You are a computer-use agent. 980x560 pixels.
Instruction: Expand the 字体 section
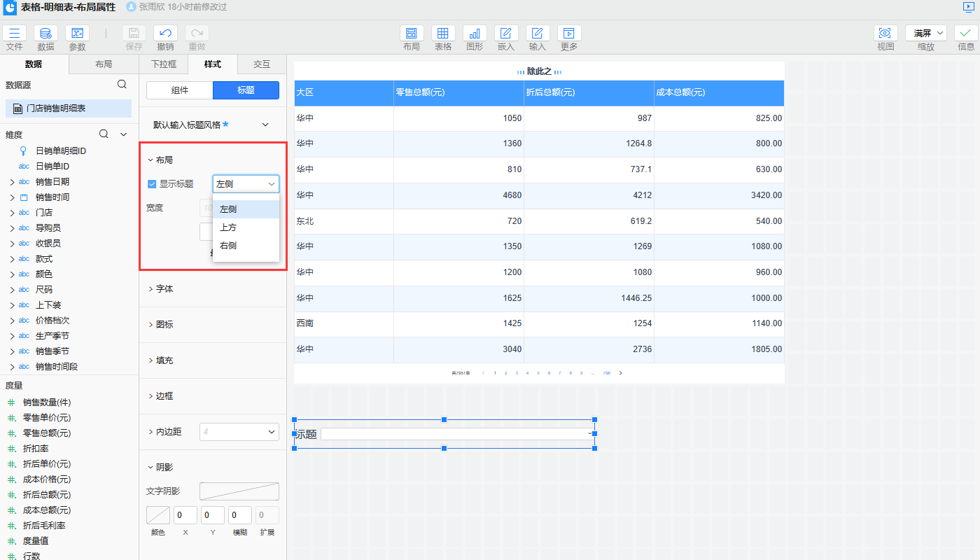pos(164,288)
